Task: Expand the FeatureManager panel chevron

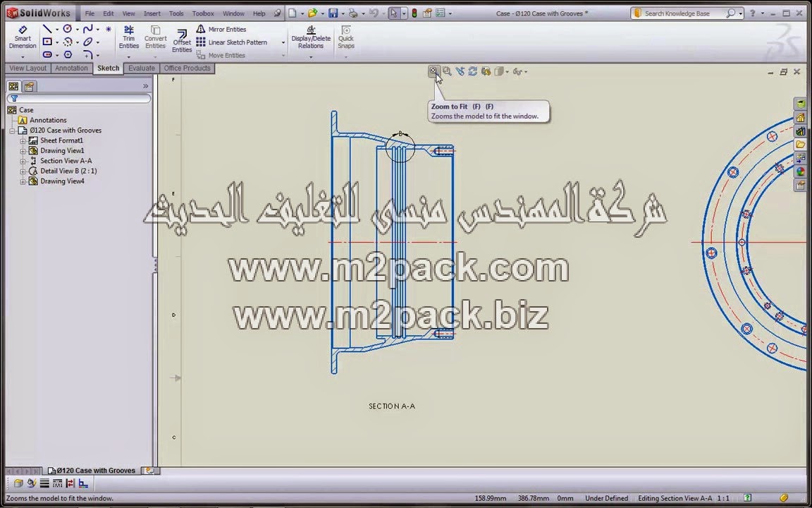Action: pos(145,86)
